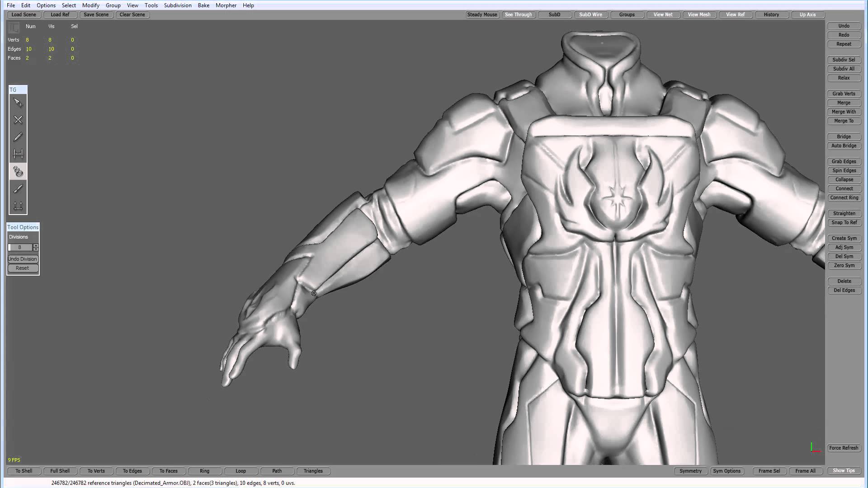Toggle View Net visibility
The height and width of the screenshot is (488, 868).
(x=663, y=14)
